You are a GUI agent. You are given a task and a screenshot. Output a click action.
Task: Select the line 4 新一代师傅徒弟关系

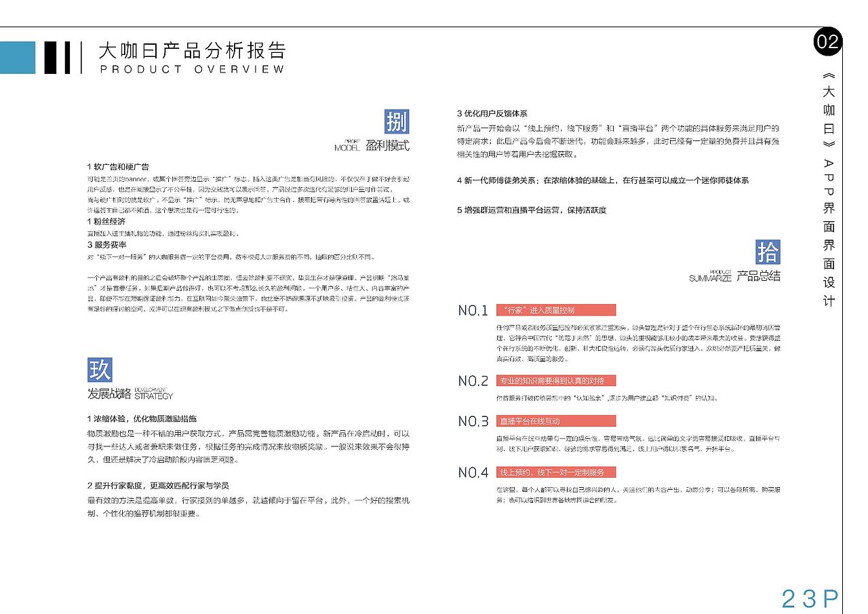click(603, 180)
